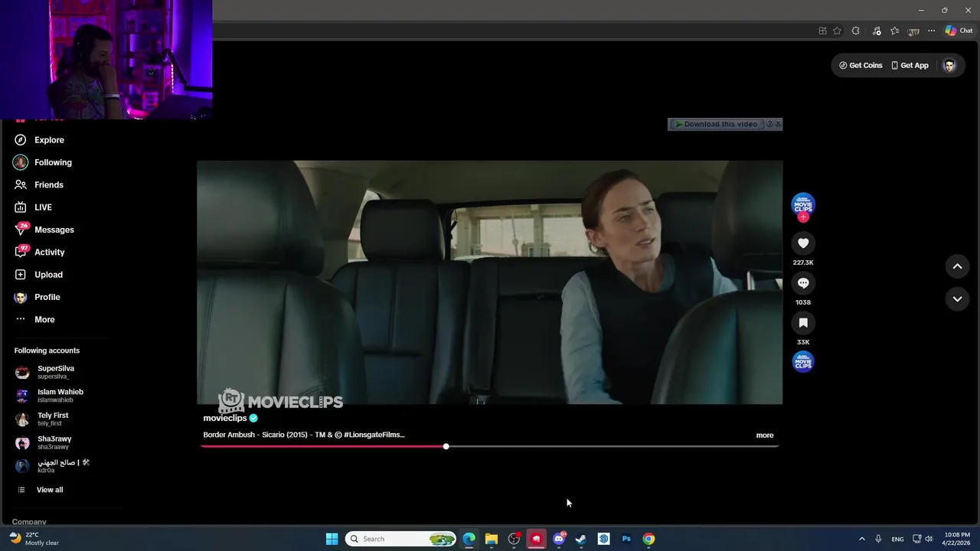Click Download this video overlay button

pyautogui.click(x=717, y=124)
